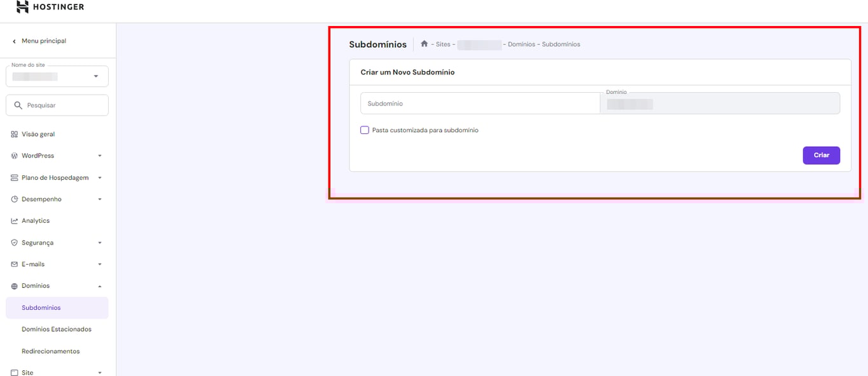868x376 pixels.
Task: Open Plano de Hospedagem via its icon
Action: (x=13, y=177)
